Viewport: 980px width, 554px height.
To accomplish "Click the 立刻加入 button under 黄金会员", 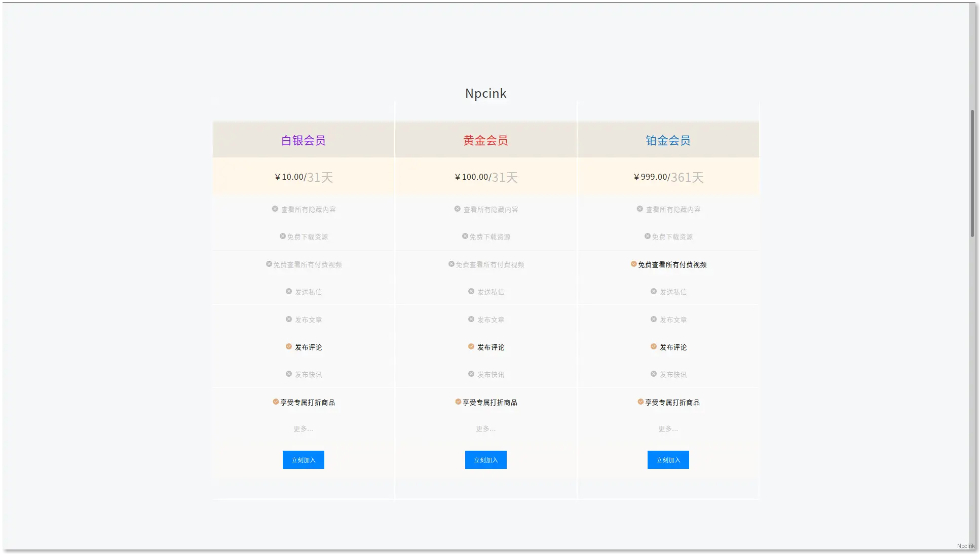I will point(485,460).
